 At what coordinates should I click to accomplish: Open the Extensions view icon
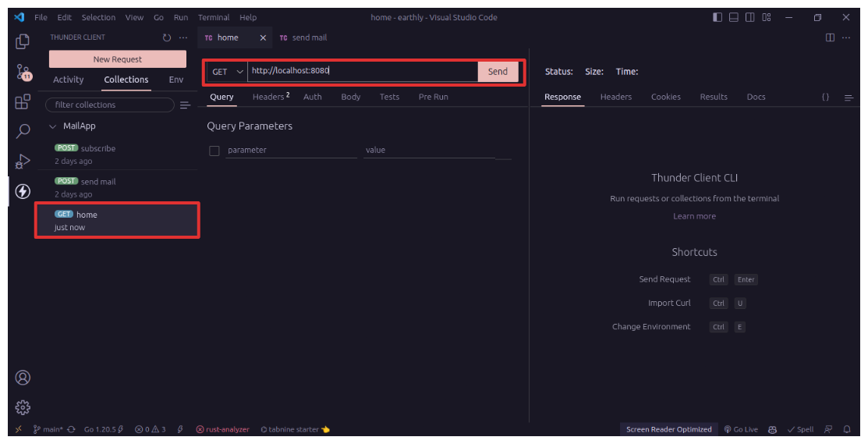(23, 102)
